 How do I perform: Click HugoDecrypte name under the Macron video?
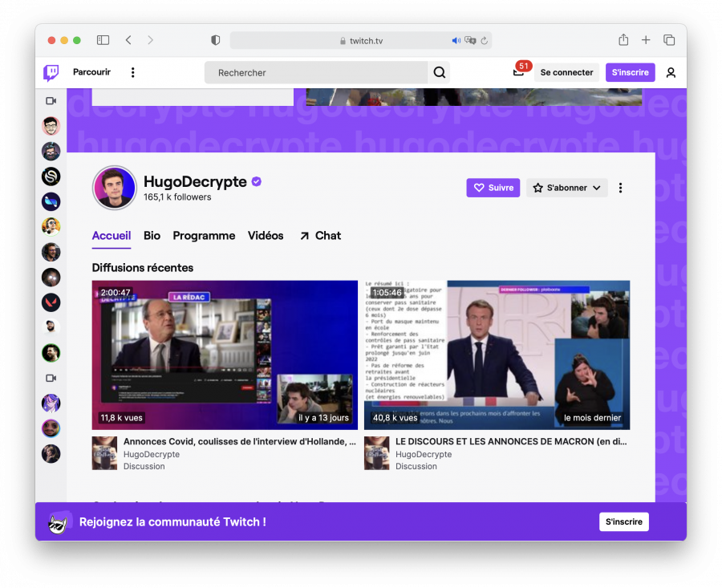[x=424, y=455]
